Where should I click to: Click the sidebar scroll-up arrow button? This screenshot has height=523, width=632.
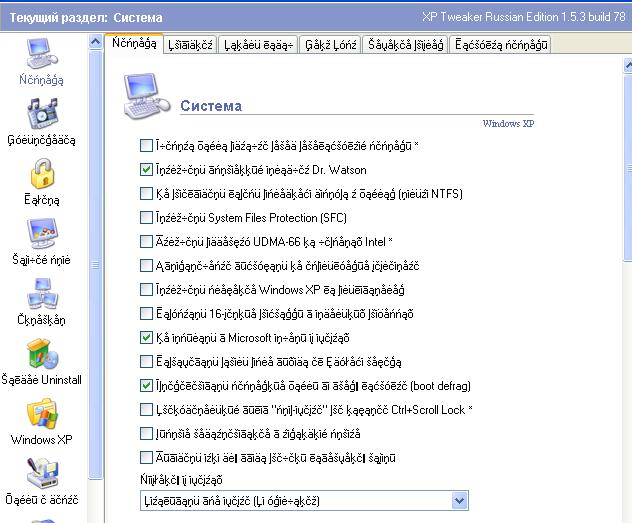(x=96, y=42)
